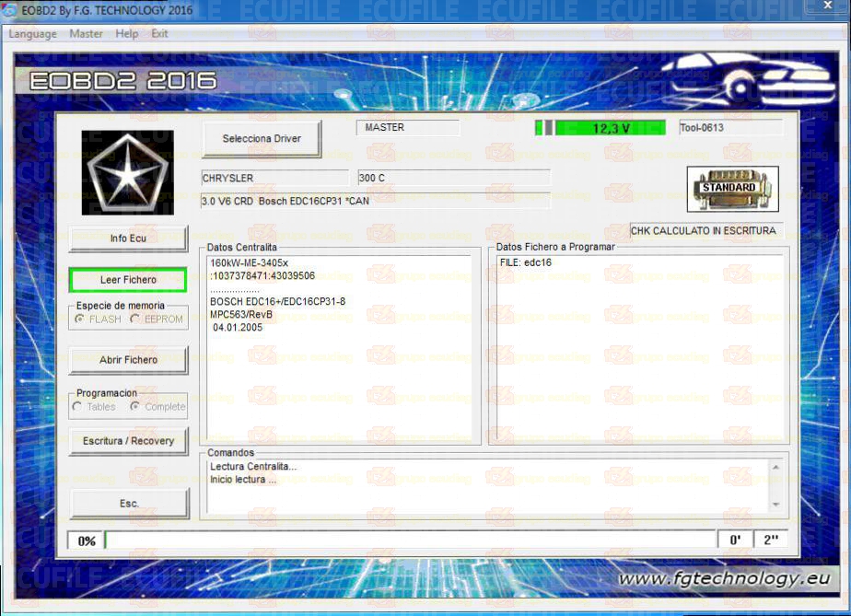851x616 pixels.
Task: Open the Help menu
Action: point(127,34)
